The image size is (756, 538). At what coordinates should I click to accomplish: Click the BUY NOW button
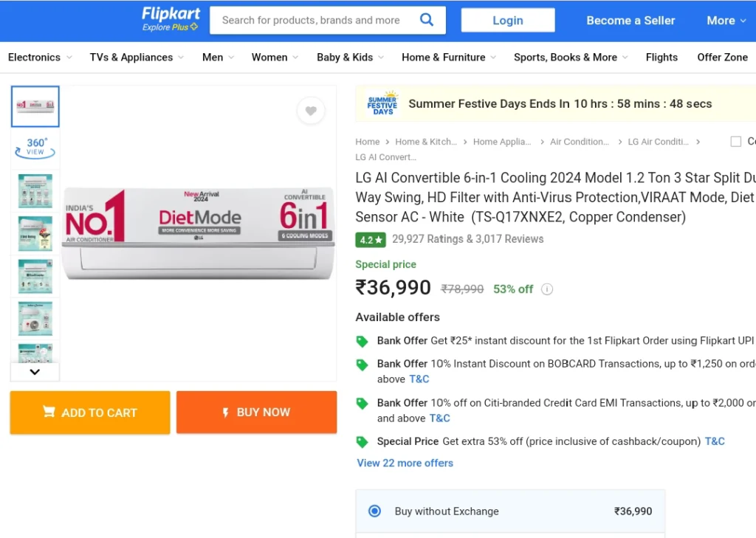[256, 413]
